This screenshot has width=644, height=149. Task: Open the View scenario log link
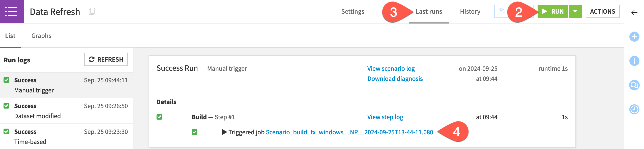(391, 68)
